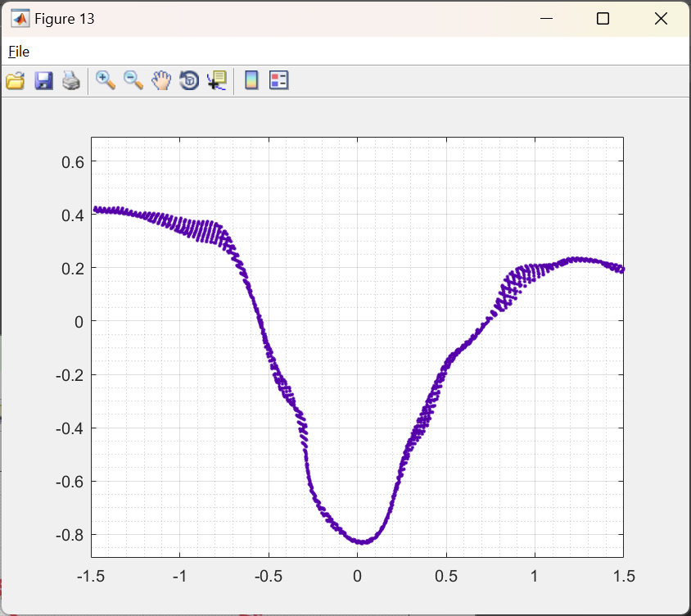Click the y-axis tick label 0.6

tap(73, 162)
